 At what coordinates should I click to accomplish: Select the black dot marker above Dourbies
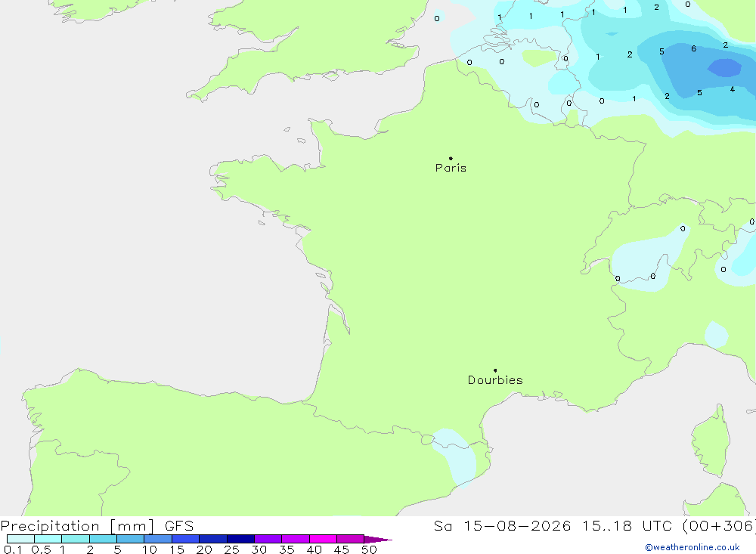(x=495, y=370)
